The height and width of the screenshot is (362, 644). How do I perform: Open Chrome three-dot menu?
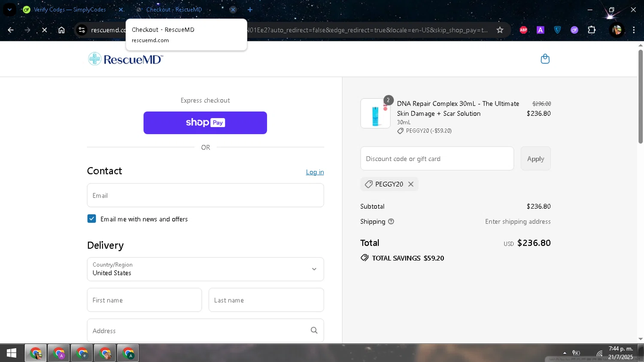click(634, 30)
